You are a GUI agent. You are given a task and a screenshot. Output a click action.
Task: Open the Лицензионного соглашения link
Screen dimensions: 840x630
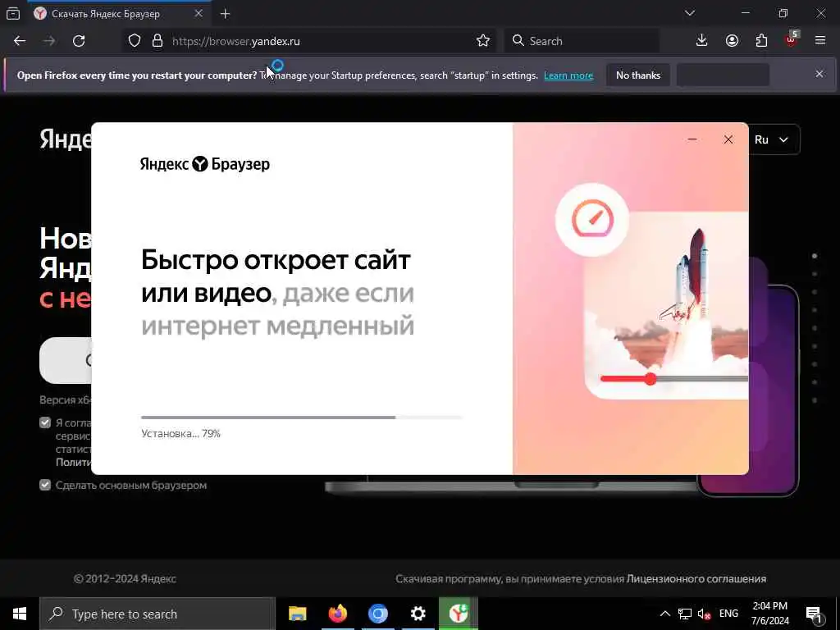pyautogui.click(x=696, y=578)
